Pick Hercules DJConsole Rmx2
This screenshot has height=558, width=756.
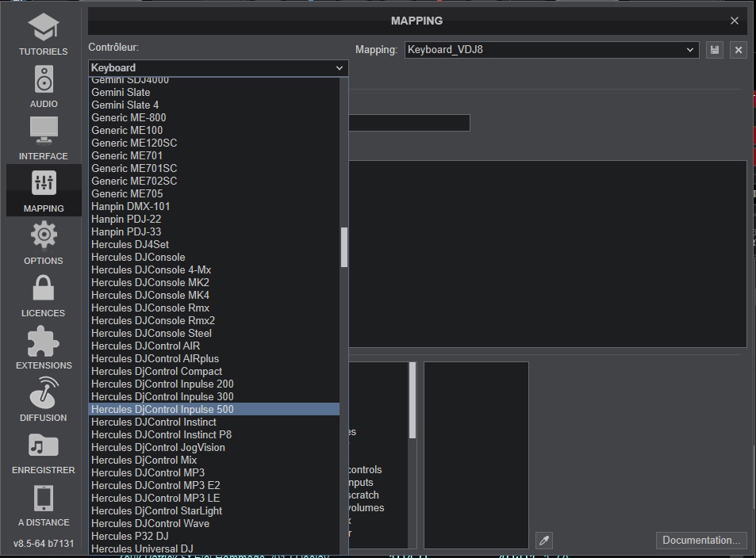[x=214, y=320]
